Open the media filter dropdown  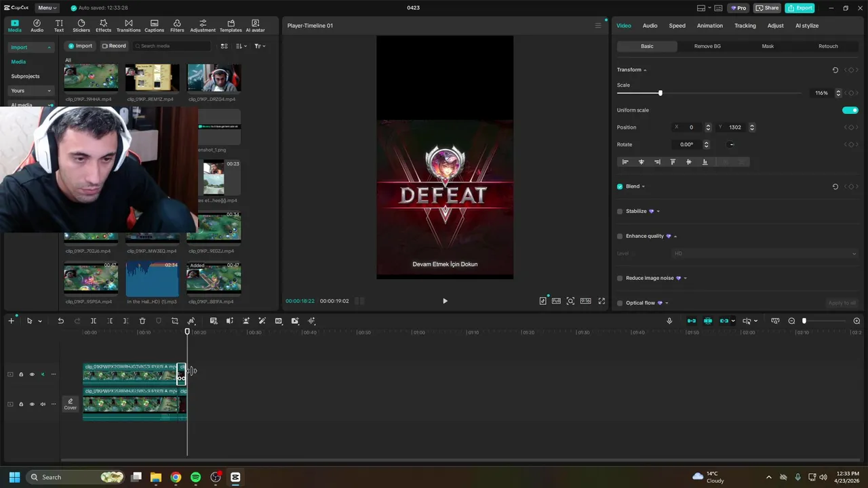coord(260,46)
